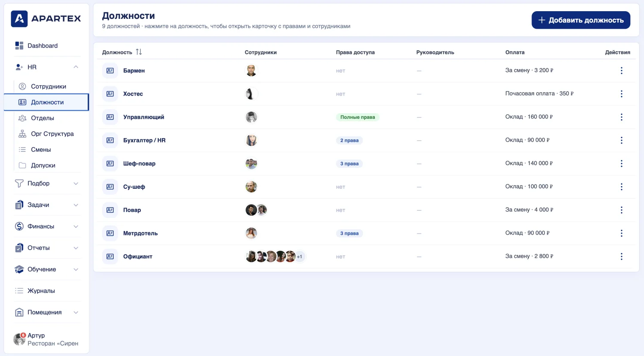Open actions menu for Управляющий row
644x356 pixels.
(x=621, y=117)
